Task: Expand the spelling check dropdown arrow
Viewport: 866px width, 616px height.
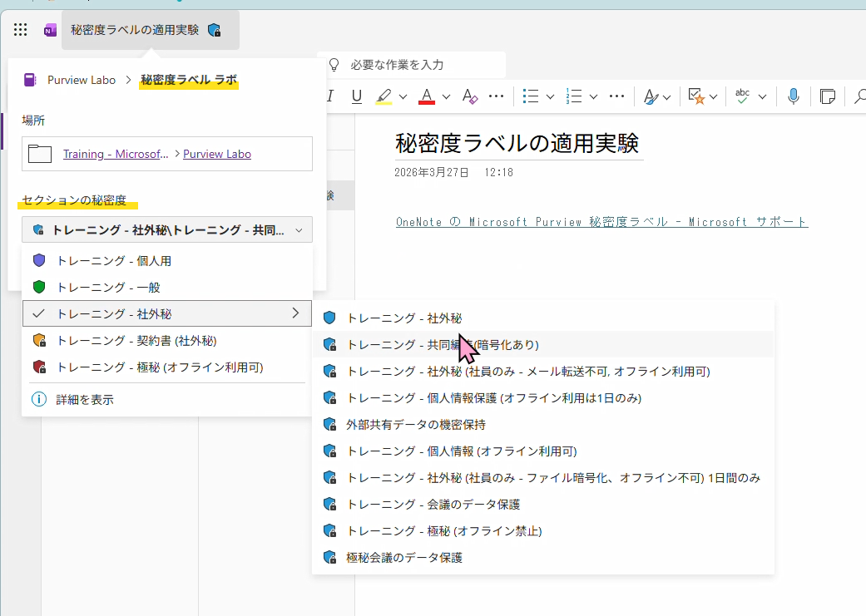Action: 762,96
